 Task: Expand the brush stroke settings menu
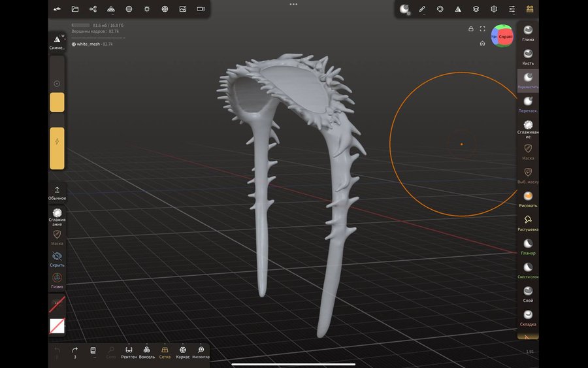pyautogui.click(x=422, y=9)
